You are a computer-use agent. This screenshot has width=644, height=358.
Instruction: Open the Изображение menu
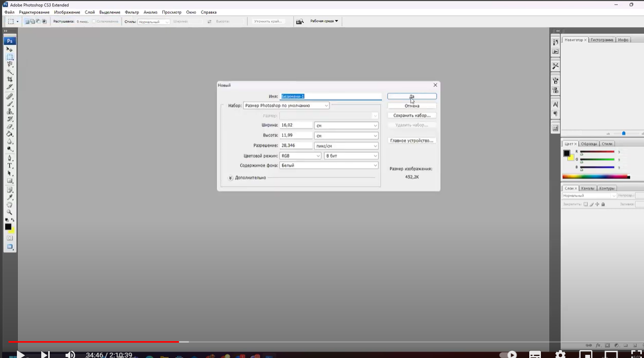[67, 12]
